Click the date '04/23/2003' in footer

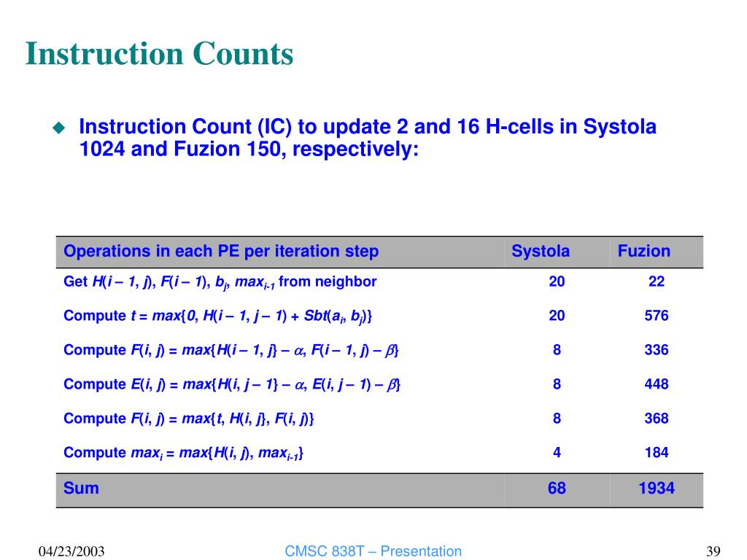tap(71, 551)
